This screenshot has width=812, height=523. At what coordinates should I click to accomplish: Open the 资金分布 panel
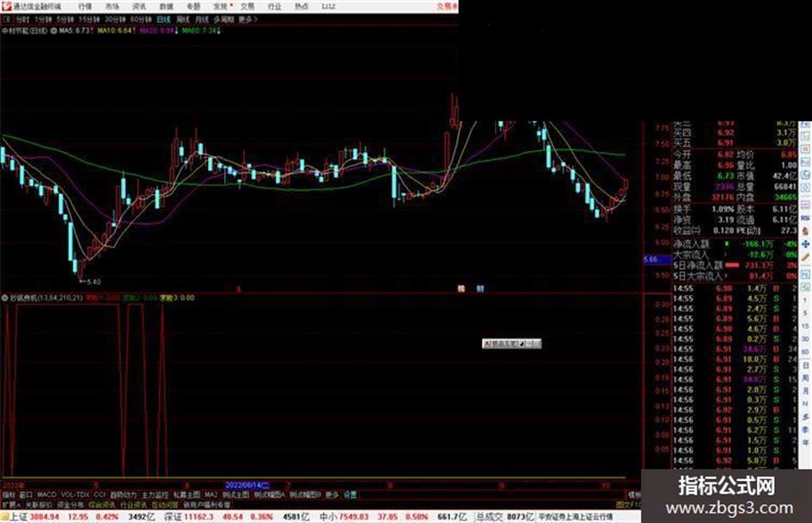click(x=70, y=504)
